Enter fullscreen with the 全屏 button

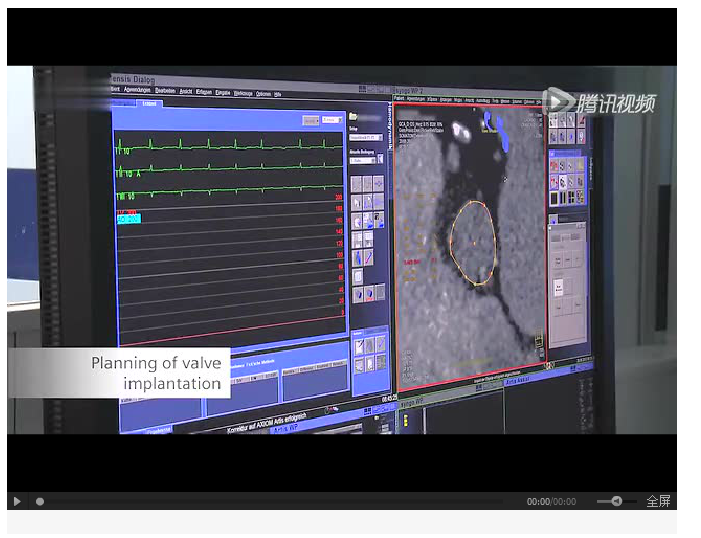pos(658,501)
